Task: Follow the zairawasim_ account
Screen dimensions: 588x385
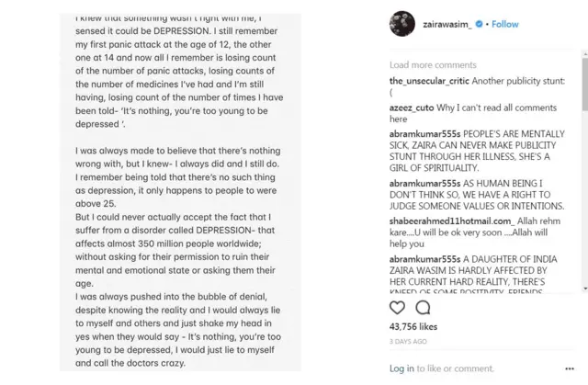Action: click(x=505, y=24)
